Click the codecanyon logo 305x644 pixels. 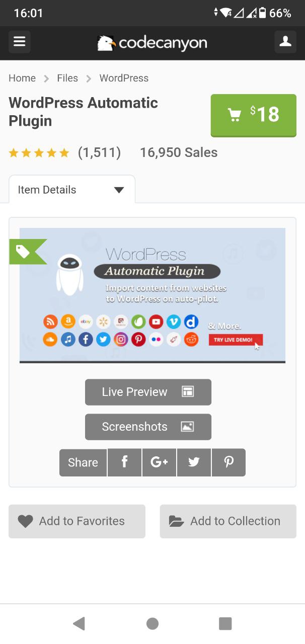pos(152,43)
